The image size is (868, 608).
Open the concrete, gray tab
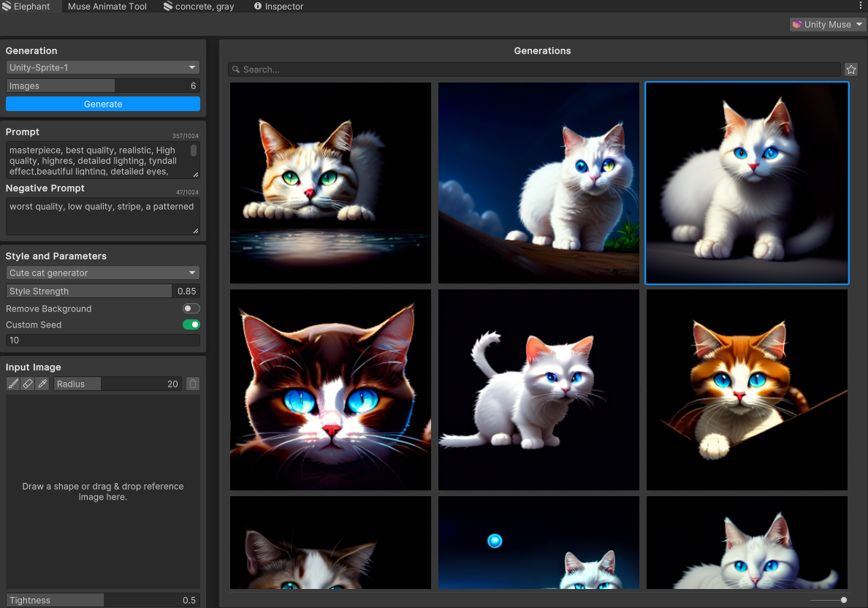[199, 6]
